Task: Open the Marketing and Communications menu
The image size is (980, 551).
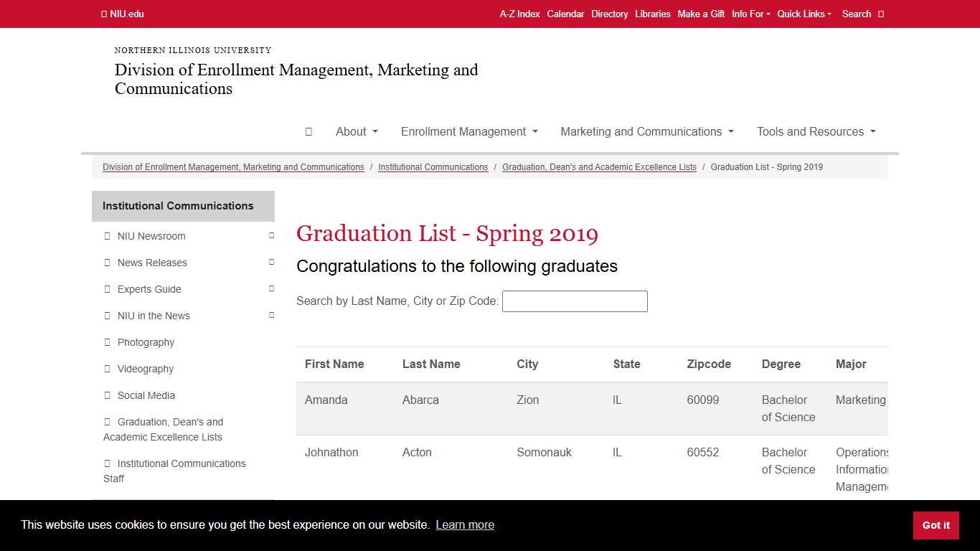Action: [x=646, y=131]
